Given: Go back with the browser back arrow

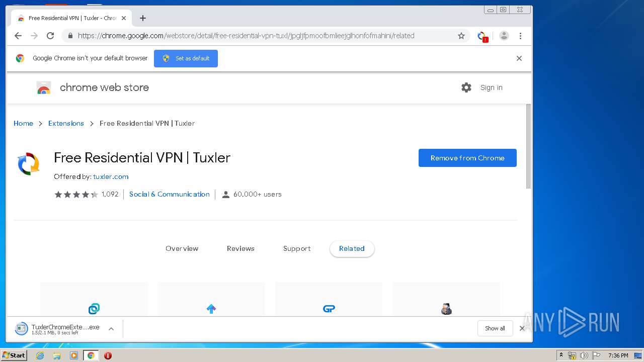Looking at the screenshot, I should (x=18, y=36).
